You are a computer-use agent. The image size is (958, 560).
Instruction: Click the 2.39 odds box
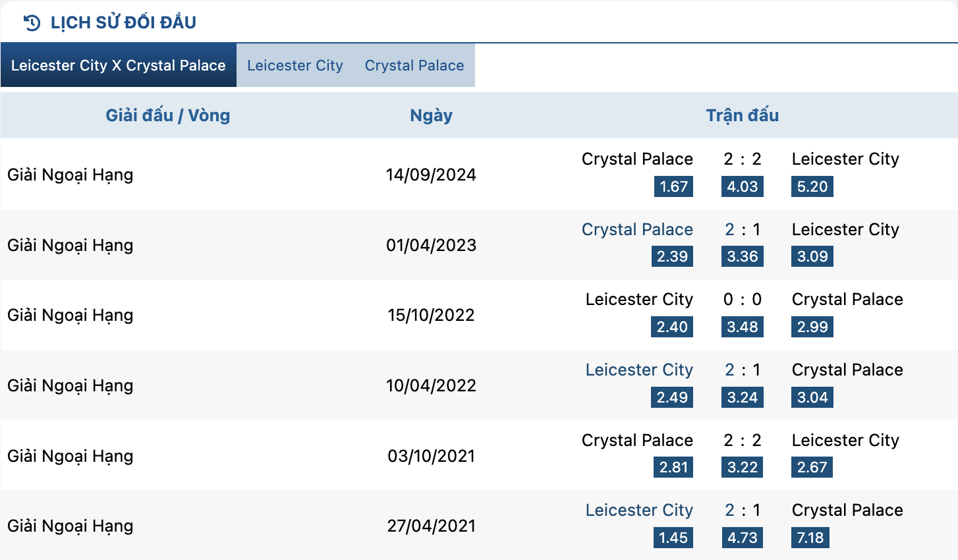pyautogui.click(x=672, y=256)
